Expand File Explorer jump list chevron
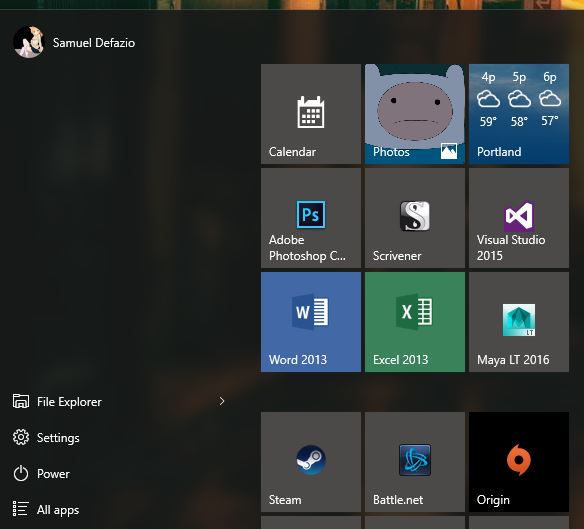Viewport: 584px width, 529px height. tap(222, 401)
